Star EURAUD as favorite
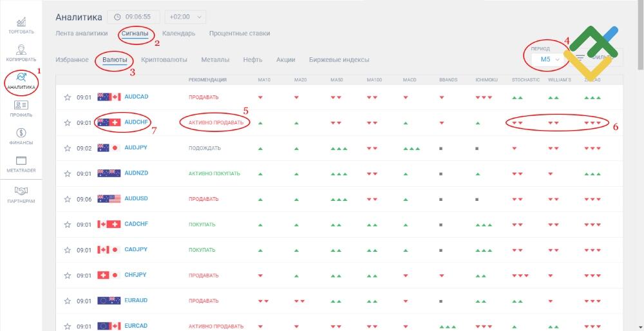Screen dimensions: 644x331 [68, 301]
